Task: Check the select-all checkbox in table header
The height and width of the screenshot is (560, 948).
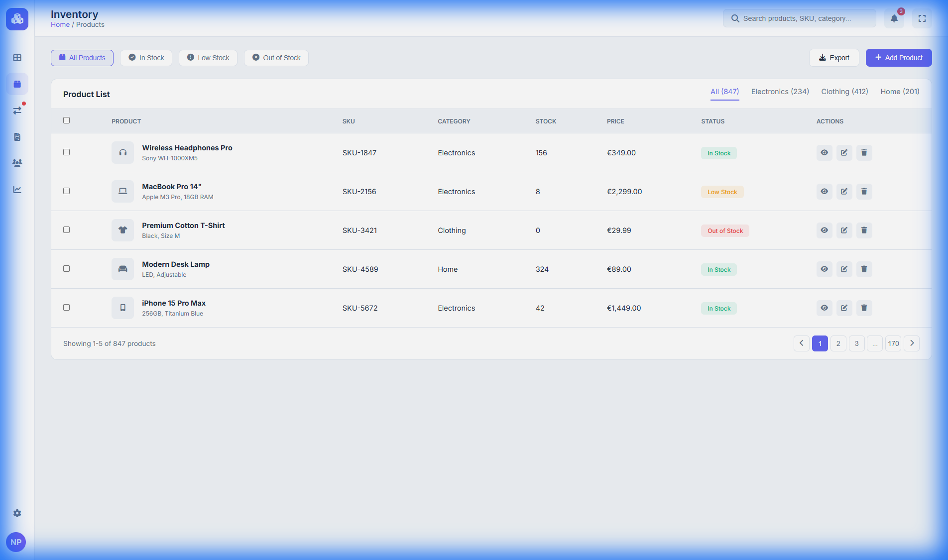Action: (66, 120)
